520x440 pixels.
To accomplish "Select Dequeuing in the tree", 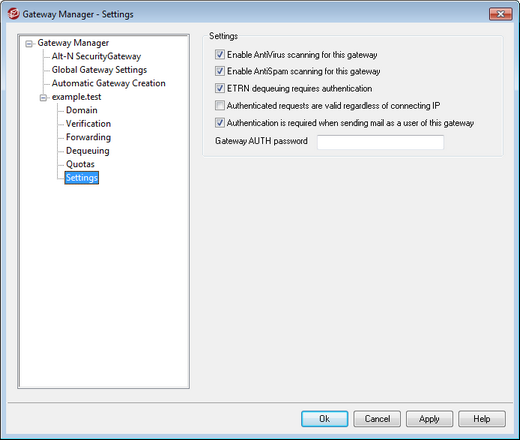I will coord(88,151).
